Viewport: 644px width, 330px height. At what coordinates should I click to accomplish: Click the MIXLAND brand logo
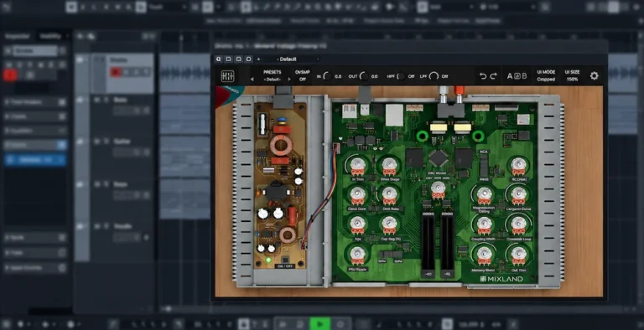coord(501,279)
